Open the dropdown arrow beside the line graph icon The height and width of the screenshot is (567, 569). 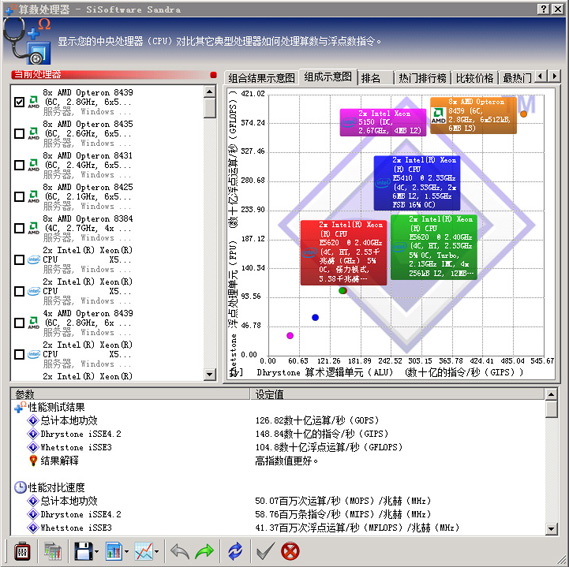coord(157,552)
